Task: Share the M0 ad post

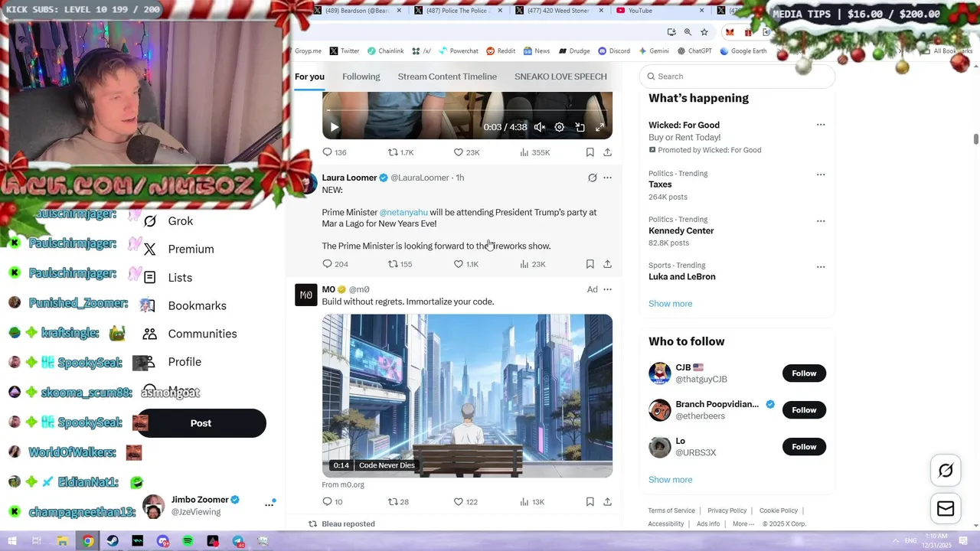Action: pyautogui.click(x=607, y=502)
